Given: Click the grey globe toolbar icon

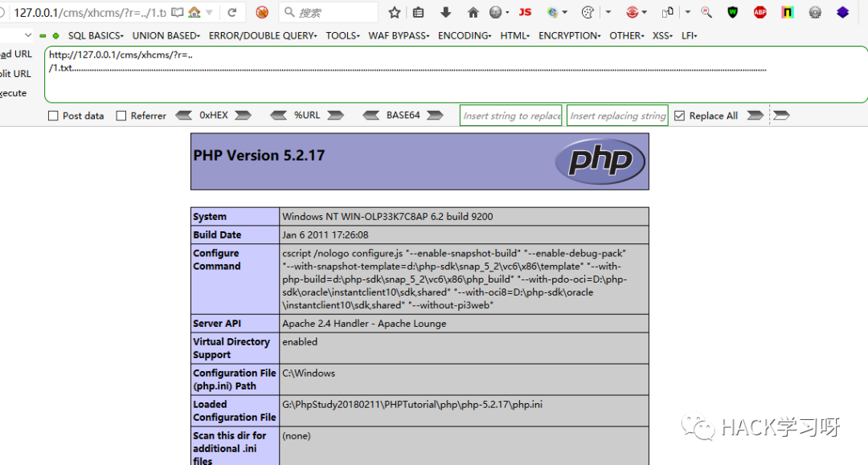Looking at the screenshot, I should pyautogui.click(x=495, y=12).
